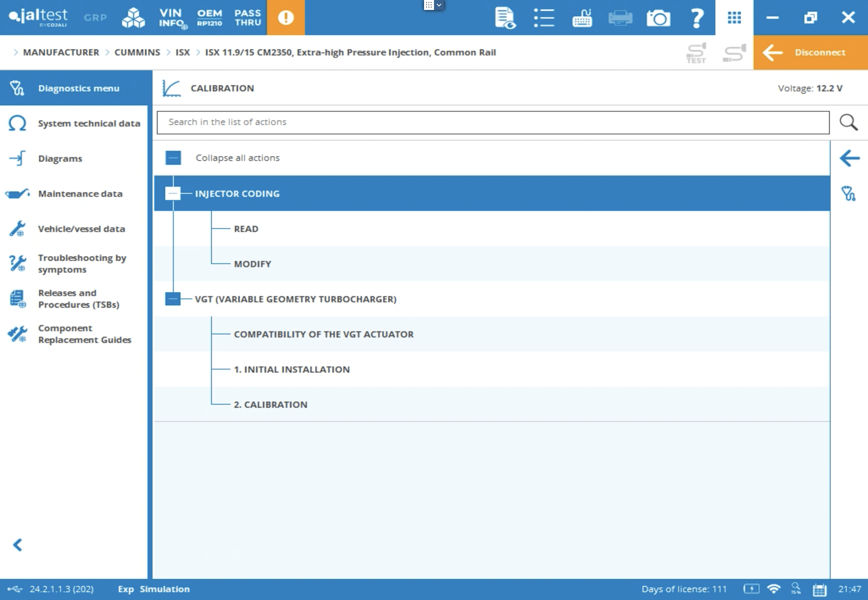The height and width of the screenshot is (600, 868).
Task: Click the search actions input field
Action: 493,122
